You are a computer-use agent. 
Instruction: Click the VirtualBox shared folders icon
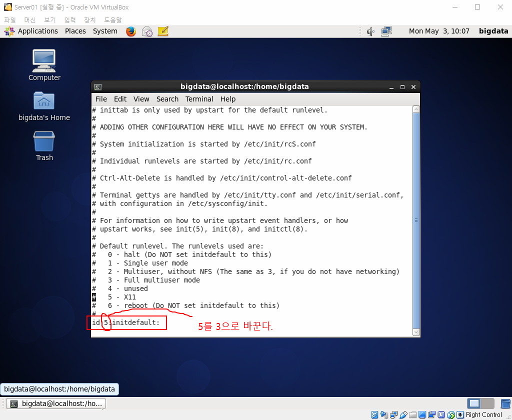coord(412,415)
